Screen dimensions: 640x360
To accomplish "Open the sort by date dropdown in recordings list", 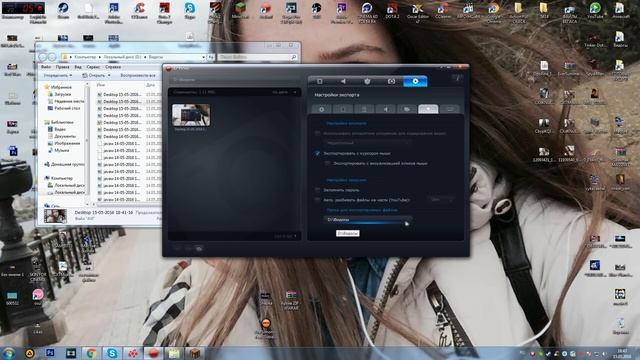I will [284, 92].
